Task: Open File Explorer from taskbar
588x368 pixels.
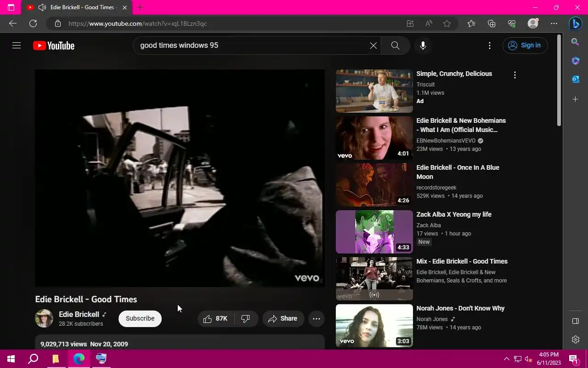Action: tap(56, 359)
